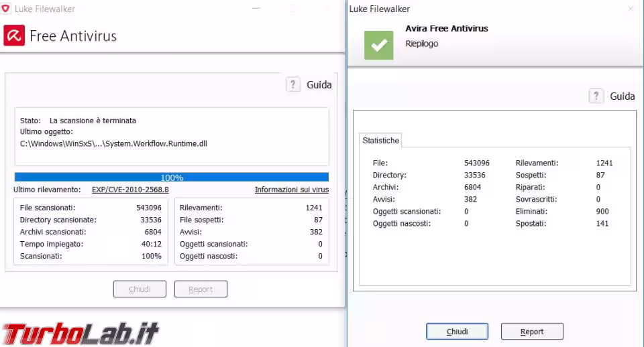Open Guida label in scan window
Image resolution: width=644 pixels, height=347 pixels.
pos(319,85)
